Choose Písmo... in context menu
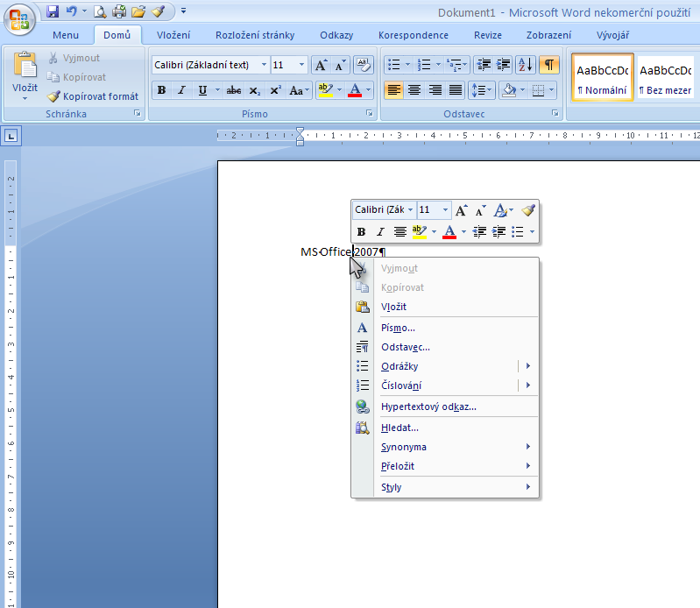The width and height of the screenshot is (700, 608). 445,329
